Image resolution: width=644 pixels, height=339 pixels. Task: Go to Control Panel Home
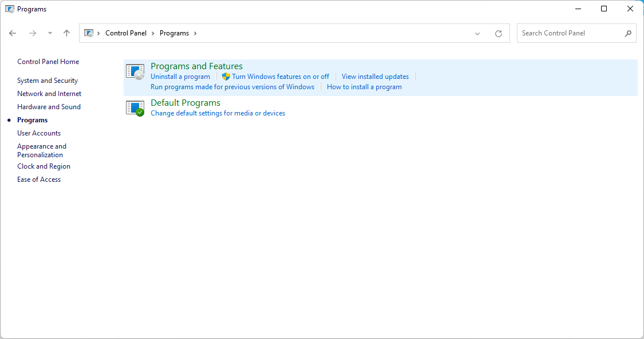48,62
